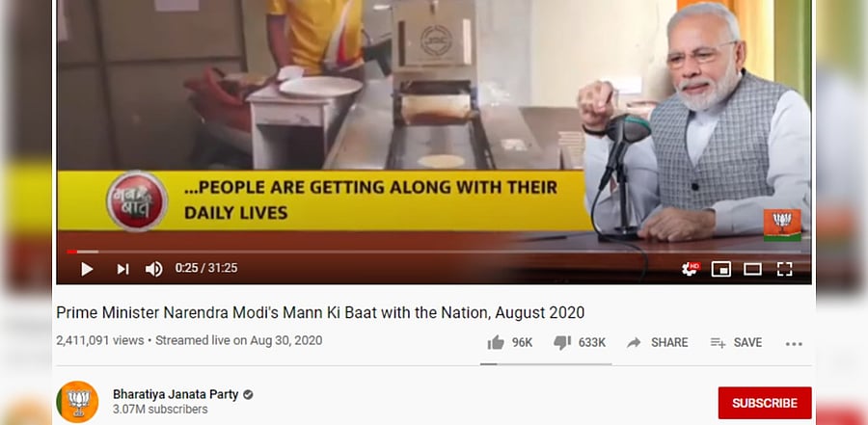Open the three-dot more actions menu
The height and width of the screenshot is (425, 868).
(x=794, y=344)
